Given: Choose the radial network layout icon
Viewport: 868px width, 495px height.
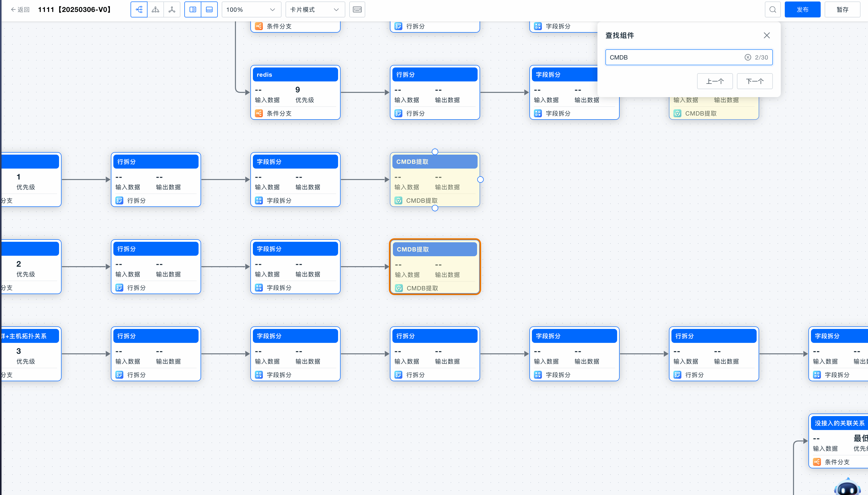Looking at the screenshot, I should coord(172,9).
